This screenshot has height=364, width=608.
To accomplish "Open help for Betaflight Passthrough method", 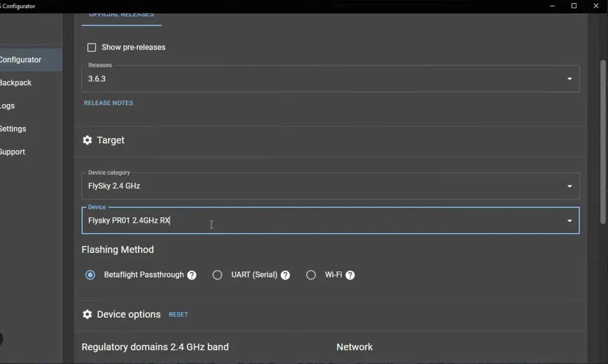I will click(191, 275).
